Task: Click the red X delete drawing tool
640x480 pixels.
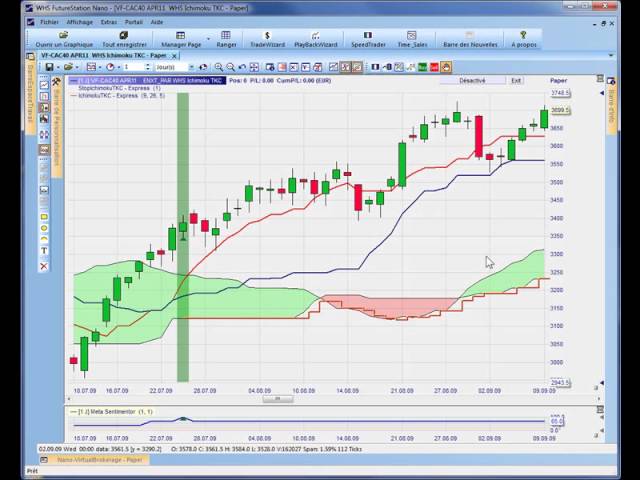Action: pyautogui.click(x=44, y=266)
